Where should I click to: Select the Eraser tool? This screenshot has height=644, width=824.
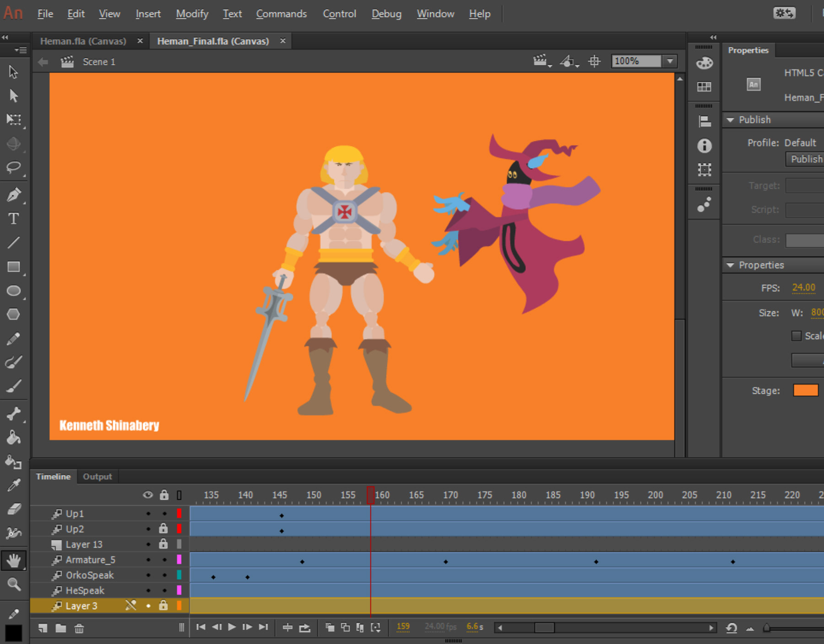tap(14, 509)
